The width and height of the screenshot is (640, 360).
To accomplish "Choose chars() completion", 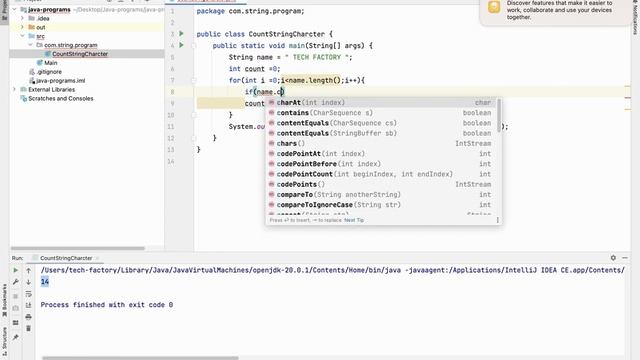I will pos(381,143).
